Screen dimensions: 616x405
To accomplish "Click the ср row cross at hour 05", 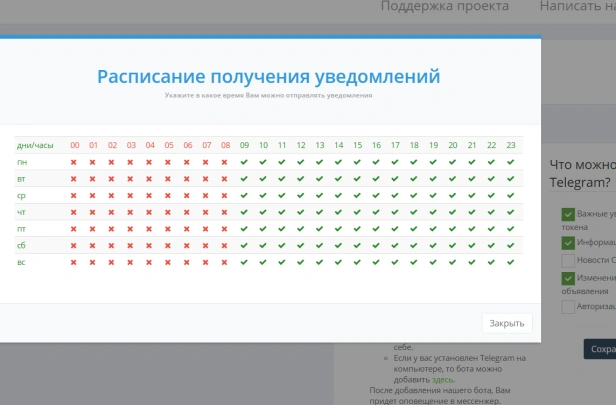I will coord(168,196).
